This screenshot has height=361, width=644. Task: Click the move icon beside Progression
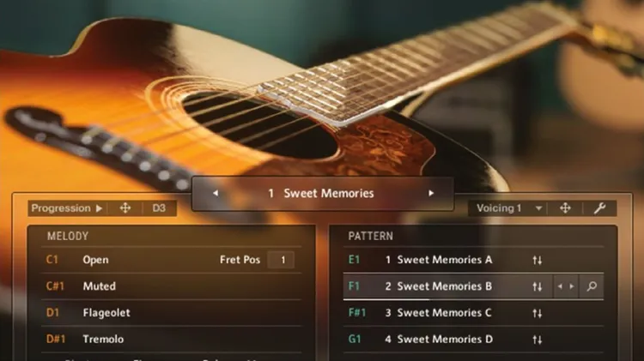[x=125, y=208]
